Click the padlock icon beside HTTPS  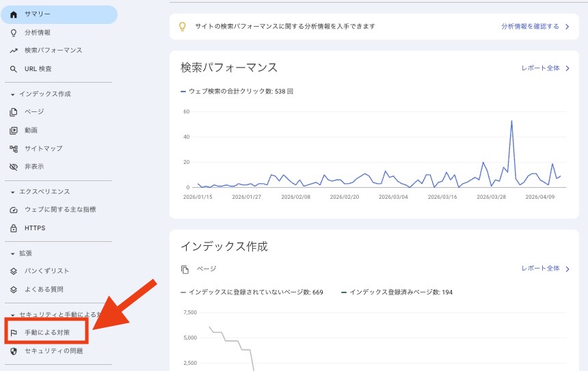click(14, 228)
